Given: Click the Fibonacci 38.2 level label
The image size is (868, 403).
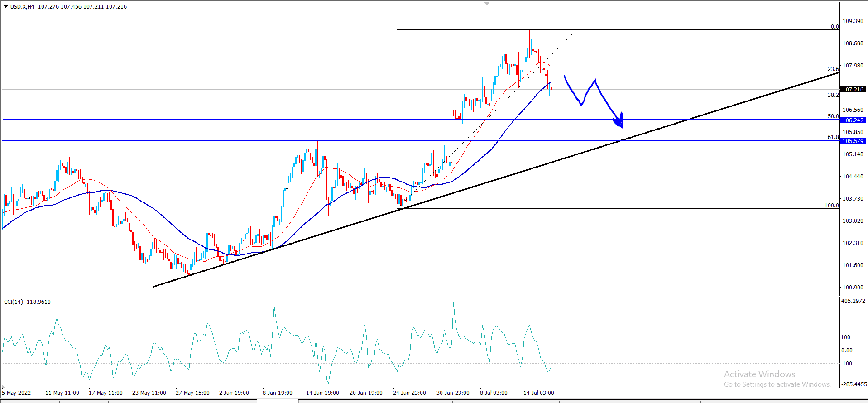Looking at the screenshot, I should click(x=833, y=95).
